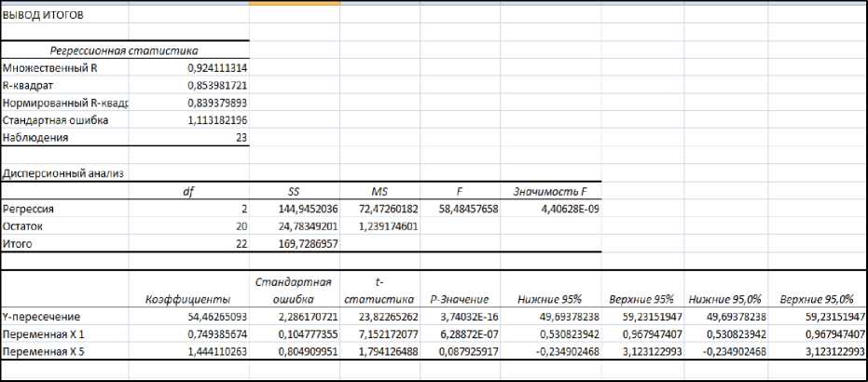The width and height of the screenshot is (868, 382).
Task: Select P-value 0,087925917
Action: [x=469, y=351]
